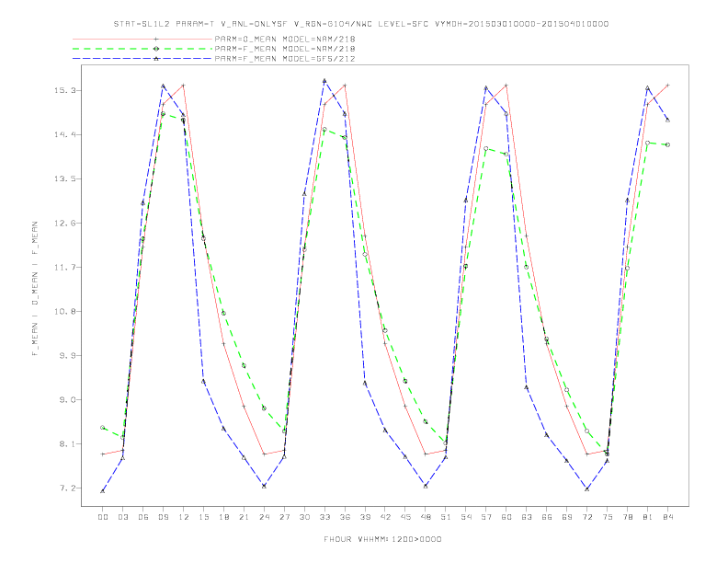Image resolution: width=728 pixels, height=563 pixels.
Task: Click x-axis forecast hour label 15
Action: pyautogui.click(x=203, y=517)
